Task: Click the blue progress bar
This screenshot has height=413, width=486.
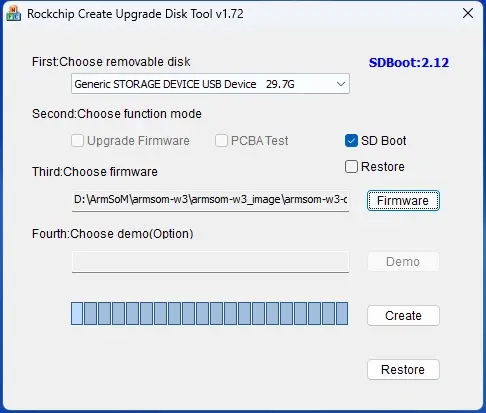Action: 209,313
